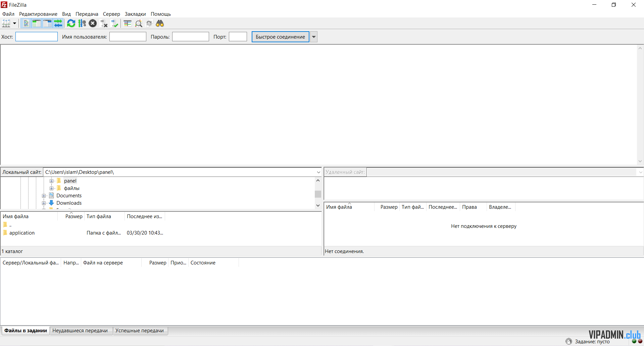The image size is (644, 346).
Task: Focus the Порт input field
Action: pyautogui.click(x=238, y=37)
